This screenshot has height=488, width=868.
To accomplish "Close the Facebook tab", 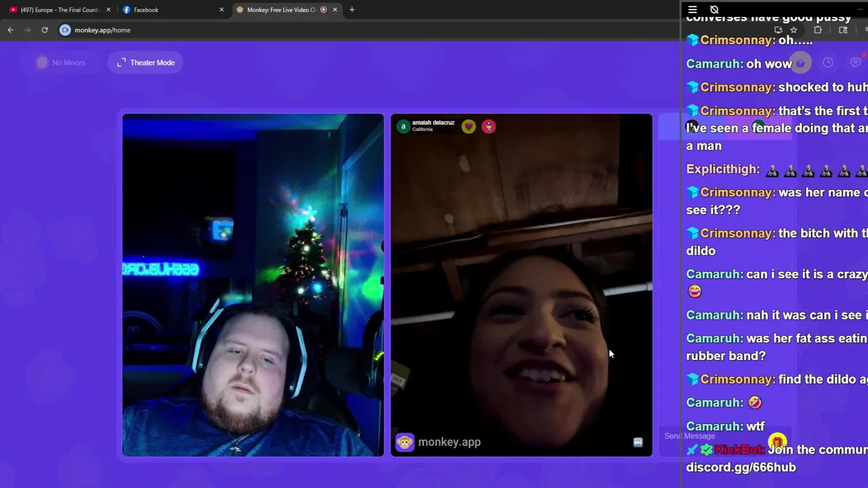I will 221,9.
